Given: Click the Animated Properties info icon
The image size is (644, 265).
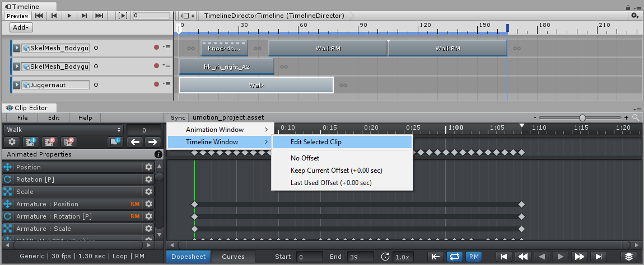Looking at the screenshot, I should (158, 154).
